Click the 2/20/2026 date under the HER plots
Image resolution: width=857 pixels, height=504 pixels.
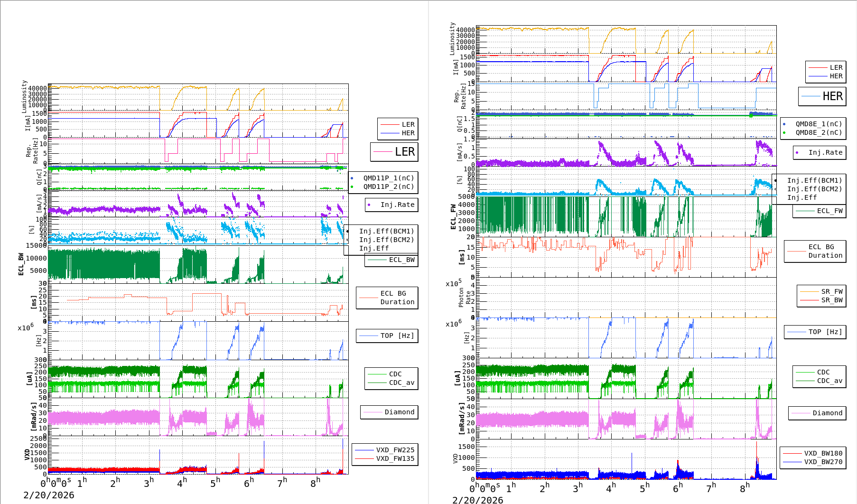[x=477, y=500]
